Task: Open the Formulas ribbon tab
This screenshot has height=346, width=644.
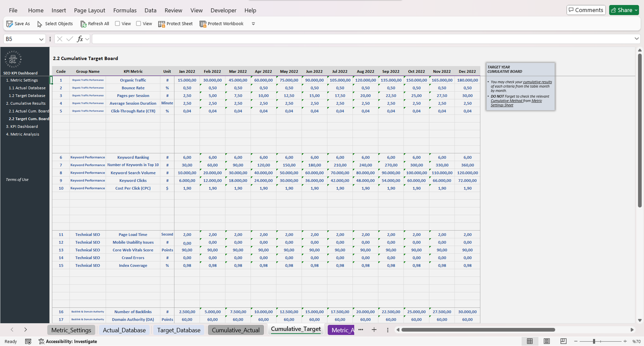Action: point(125,10)
